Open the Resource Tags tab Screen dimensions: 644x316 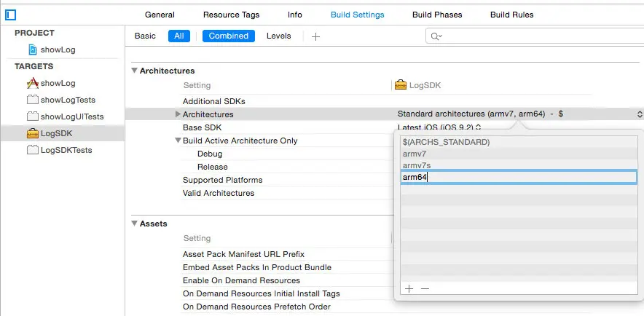[x=231, y=15]
